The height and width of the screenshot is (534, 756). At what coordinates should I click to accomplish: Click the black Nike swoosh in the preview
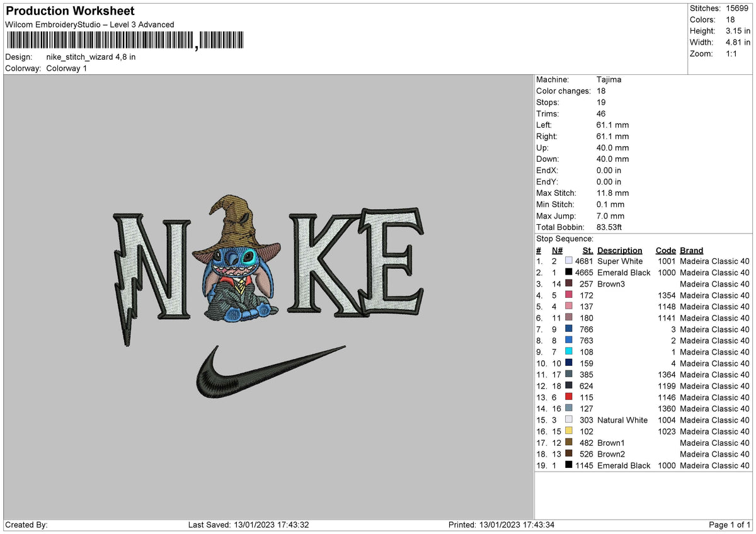click(270, 372)
